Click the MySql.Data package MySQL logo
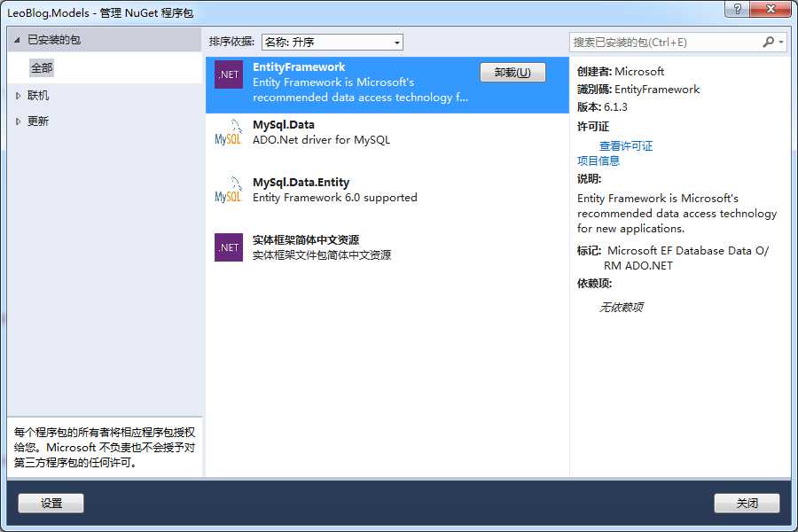Image resolution: width=798 pixels, height=532 pixels. (x=228, y=132)
